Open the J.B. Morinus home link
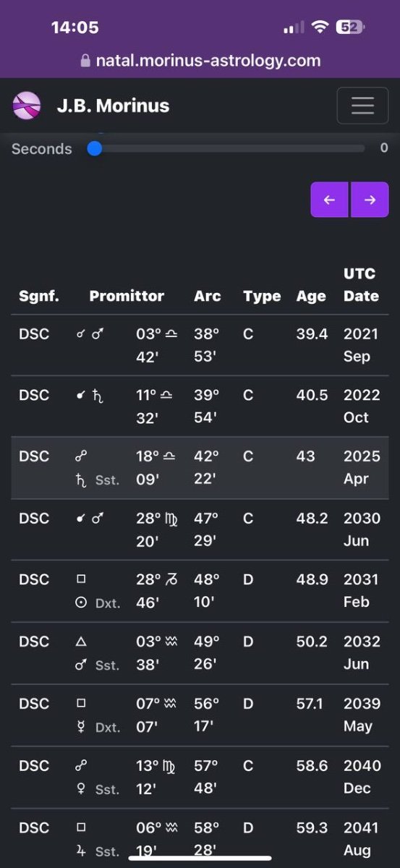The width and height of the screenshot is (400, 868). [113, 106]
